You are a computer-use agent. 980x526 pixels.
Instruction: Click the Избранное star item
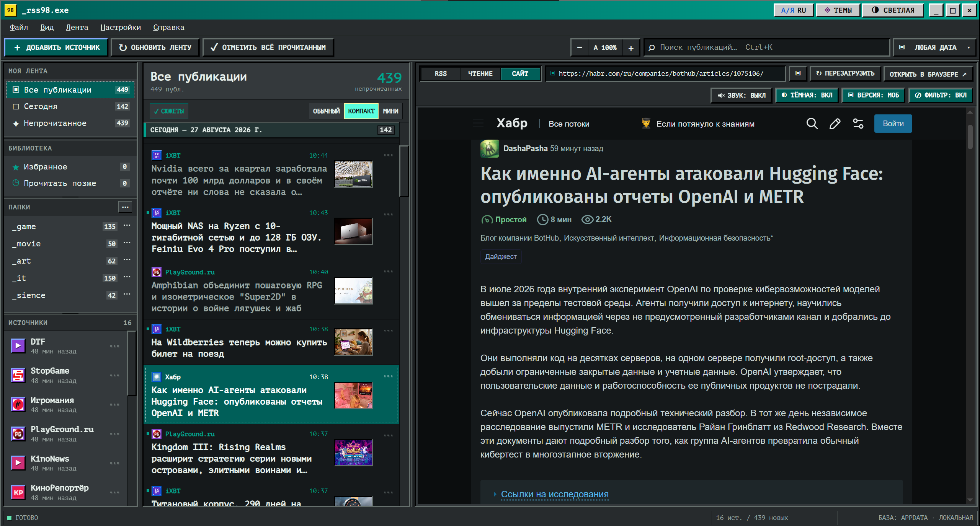pyautogui.click(x=70, y=167)
